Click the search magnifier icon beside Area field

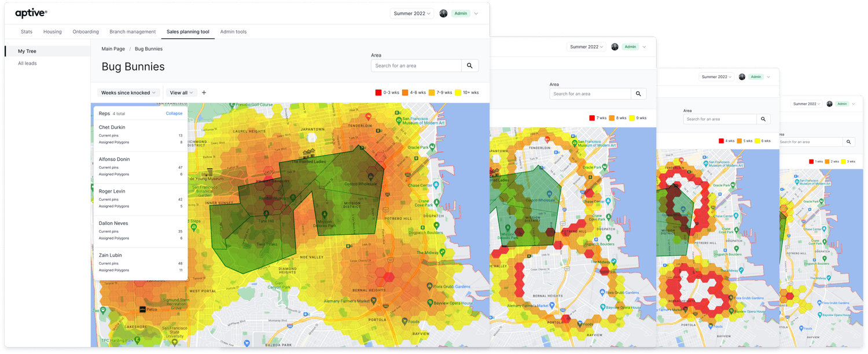tap(470, 66)
